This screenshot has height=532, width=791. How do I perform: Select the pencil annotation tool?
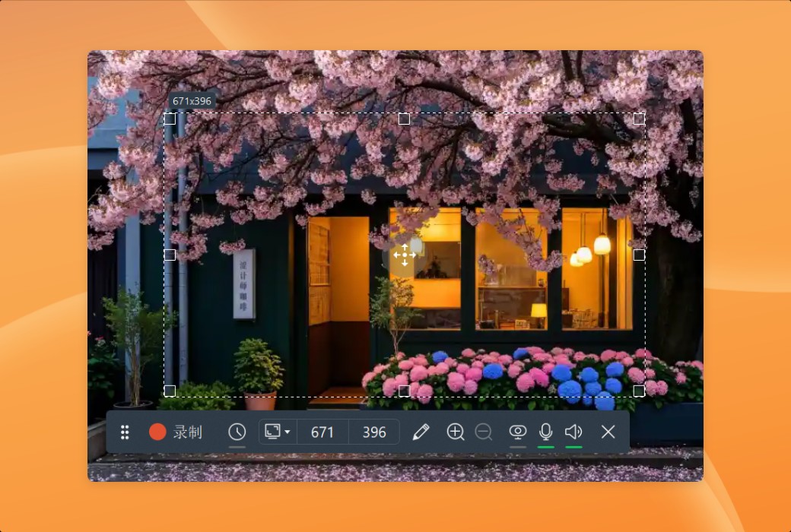[x=420, y=432]
